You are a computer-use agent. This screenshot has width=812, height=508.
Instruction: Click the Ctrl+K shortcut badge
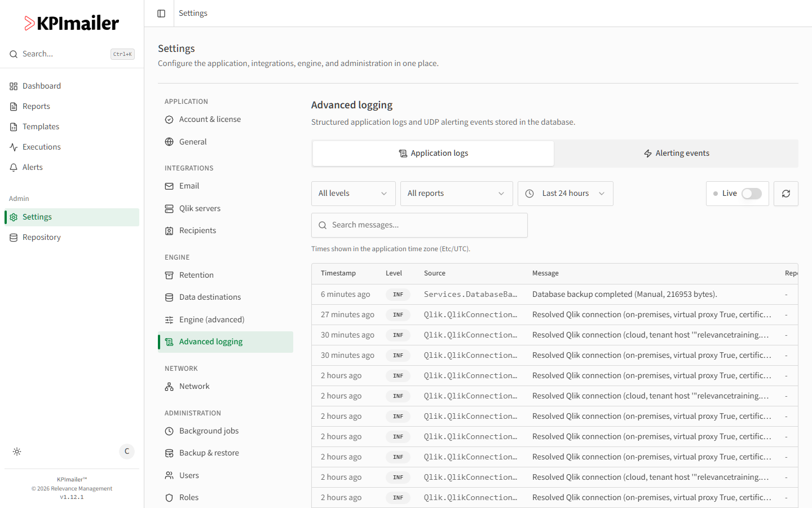(x=122, y=54)
